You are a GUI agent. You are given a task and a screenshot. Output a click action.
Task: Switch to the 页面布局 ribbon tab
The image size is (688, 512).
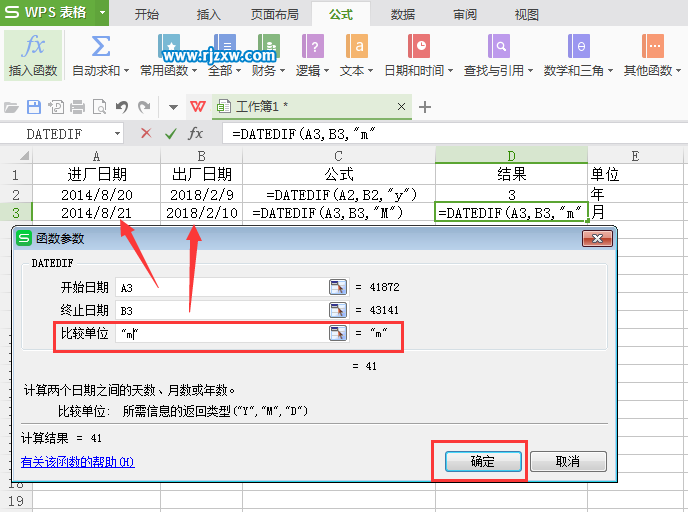click(275, 14)
